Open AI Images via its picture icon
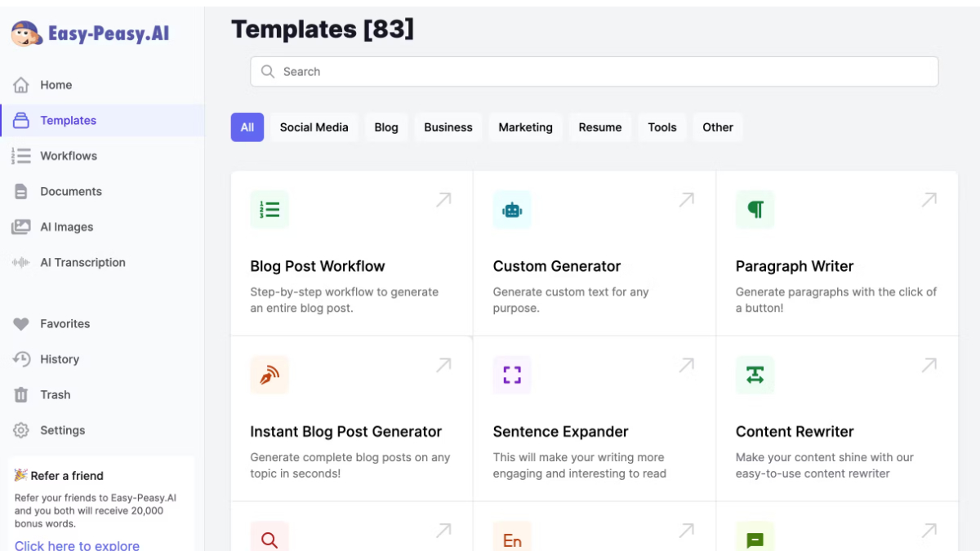 point(21,227)
